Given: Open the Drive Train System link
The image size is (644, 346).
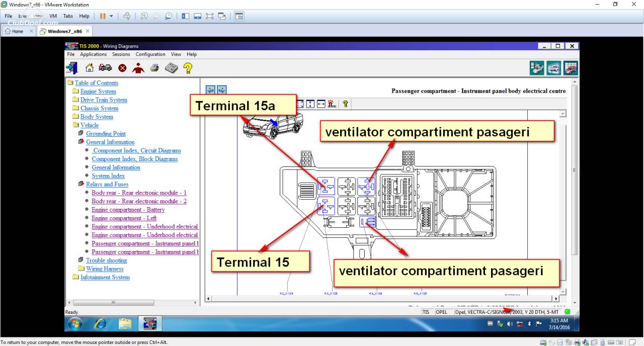Looking at the screenshot, I should (x=104, y=100).
